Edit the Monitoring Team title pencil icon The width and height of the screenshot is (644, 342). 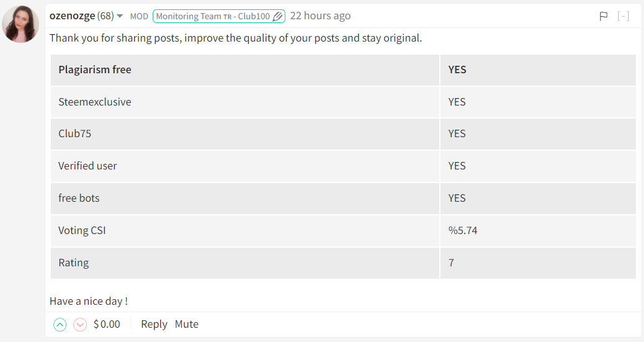(278, 16)
